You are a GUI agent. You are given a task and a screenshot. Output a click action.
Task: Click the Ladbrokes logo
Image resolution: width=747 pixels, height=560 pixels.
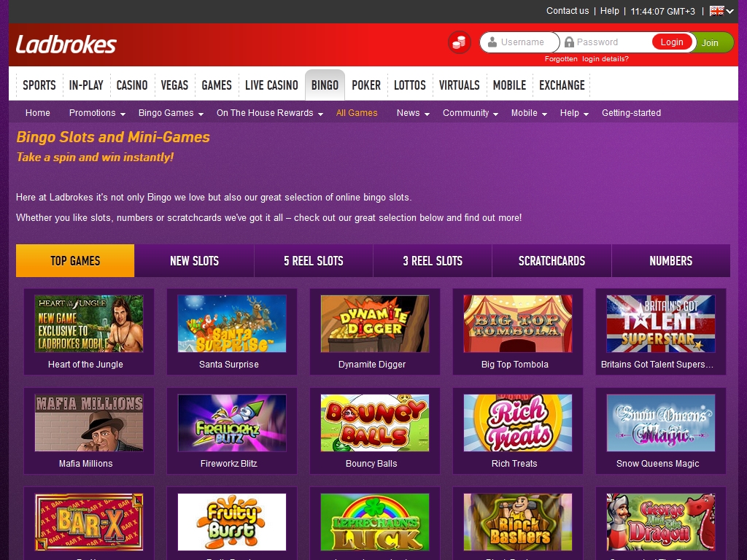[66, 44]
